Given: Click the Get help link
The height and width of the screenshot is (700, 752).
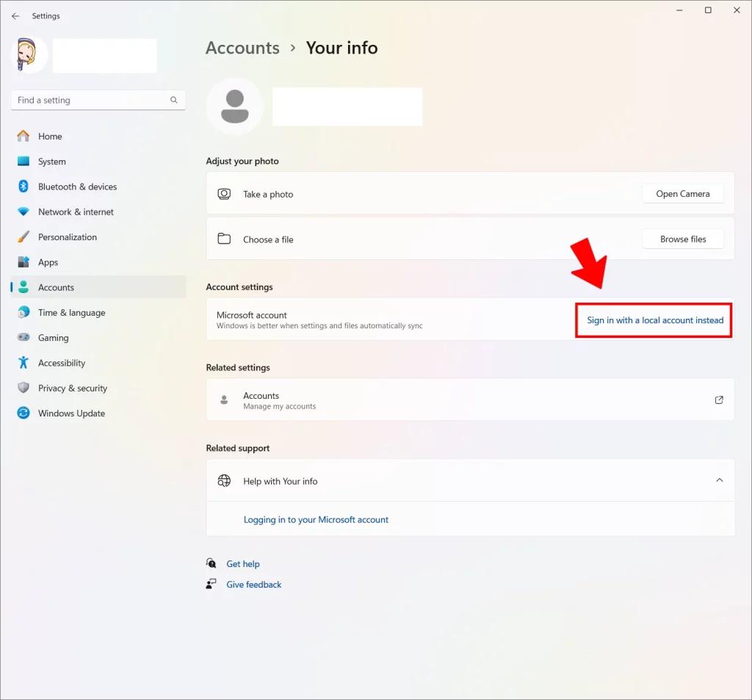Looking at the screenshot, I should pos(242,563).
